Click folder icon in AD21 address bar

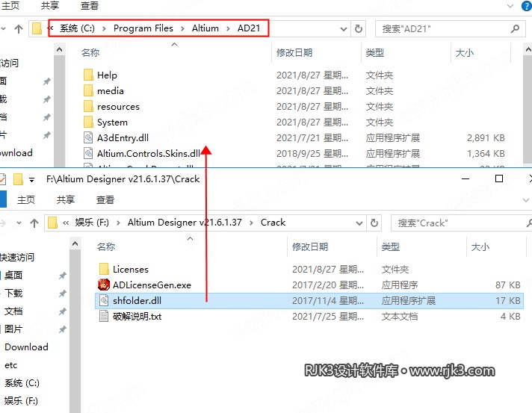click(37, 28)
